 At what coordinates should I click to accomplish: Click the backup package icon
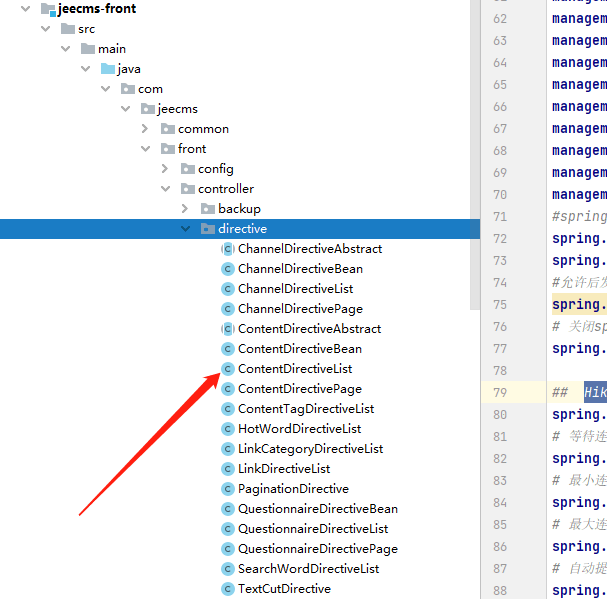[x=208, y=209]
